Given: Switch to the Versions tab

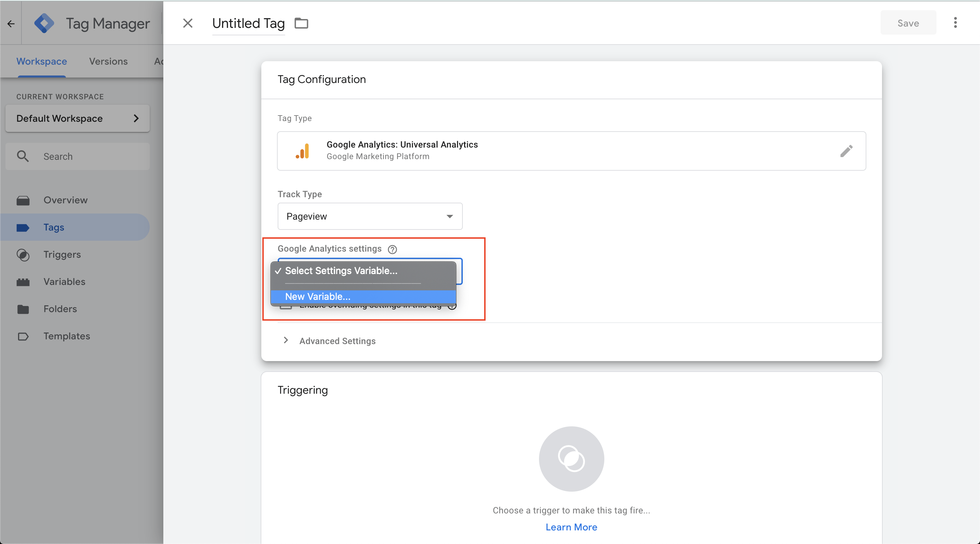Looking at the screenshot, I should [x=108, y=61].
